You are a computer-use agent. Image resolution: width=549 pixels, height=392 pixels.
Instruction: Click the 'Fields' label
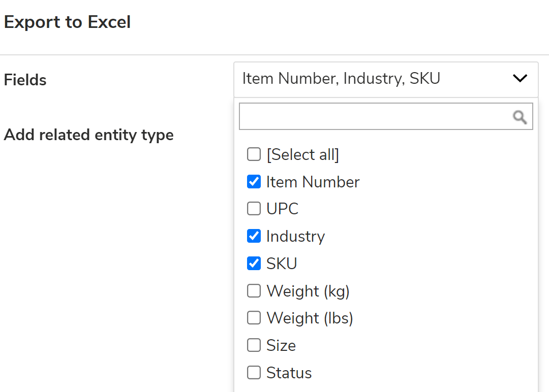(25, 80)
